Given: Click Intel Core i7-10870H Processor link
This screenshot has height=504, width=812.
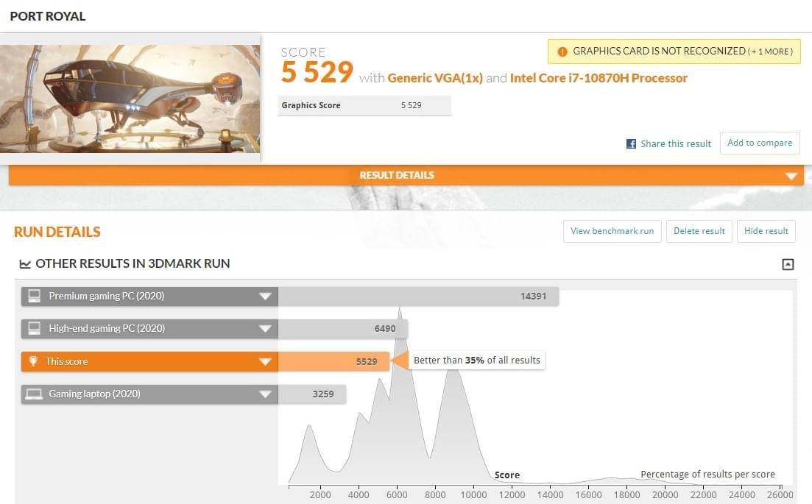Looking at the screenshot, I should pos(599,78).
